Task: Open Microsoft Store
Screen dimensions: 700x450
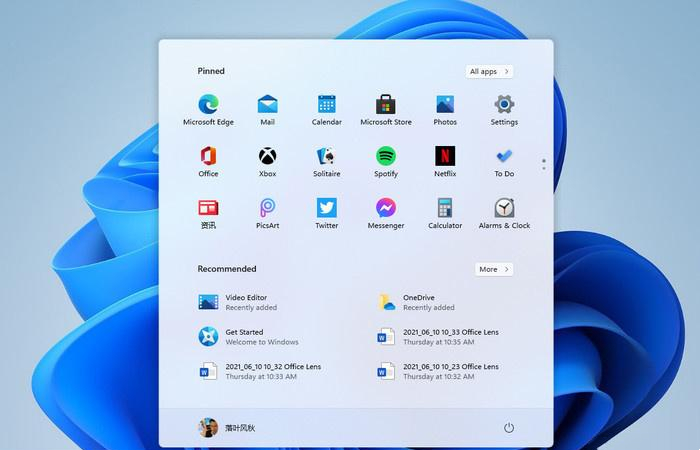Action: 386,104
